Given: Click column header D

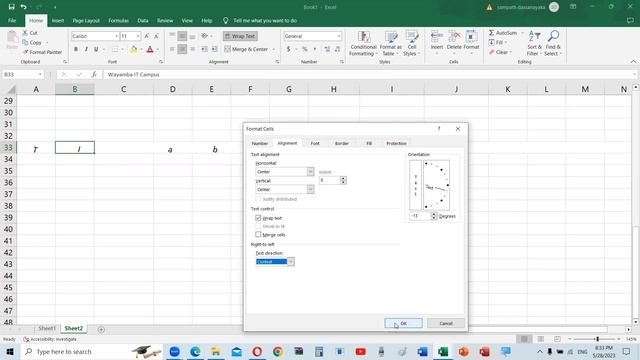Looking at the screenshot, I should (x=173, y=89).
